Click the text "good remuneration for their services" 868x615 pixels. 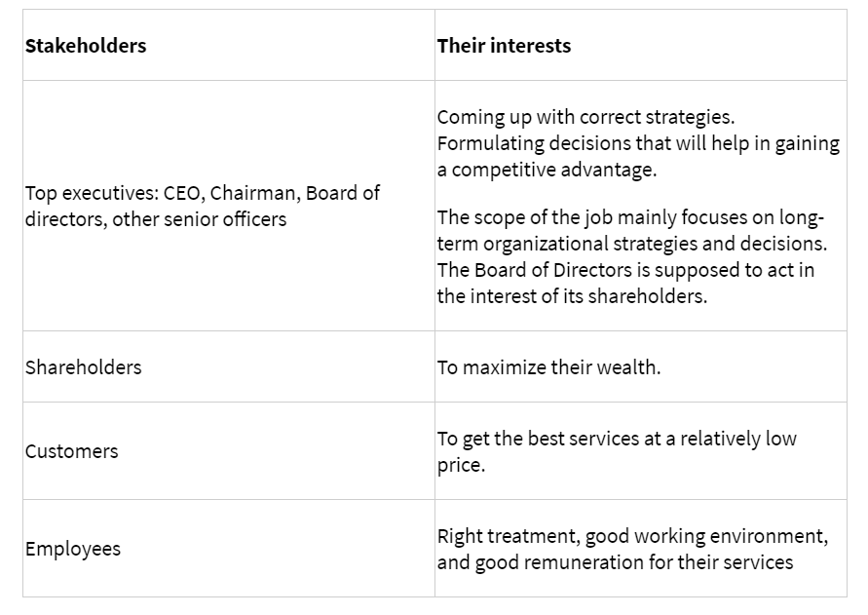(x=634, y=562)
